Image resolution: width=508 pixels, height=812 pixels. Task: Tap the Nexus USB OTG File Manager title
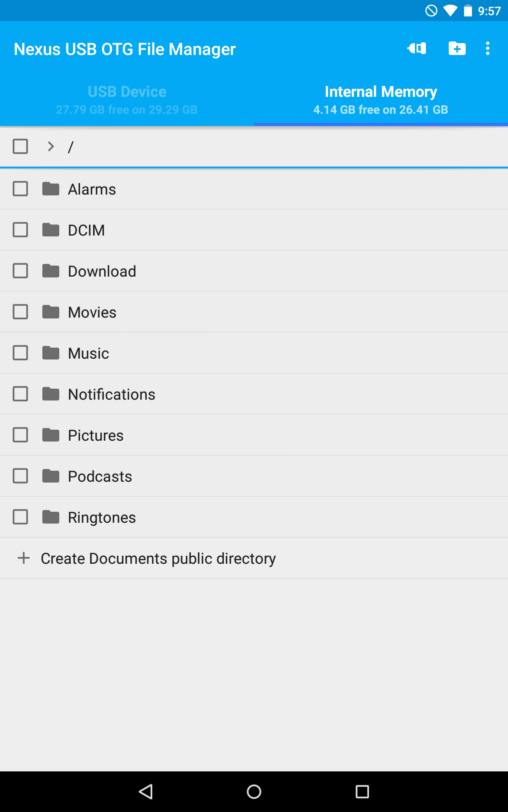coord(124,49)
